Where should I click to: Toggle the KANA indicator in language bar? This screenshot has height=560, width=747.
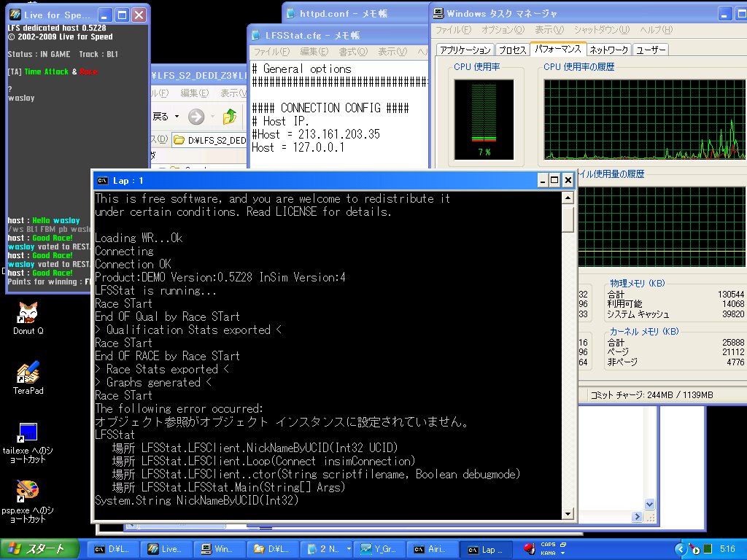point(548,553)
